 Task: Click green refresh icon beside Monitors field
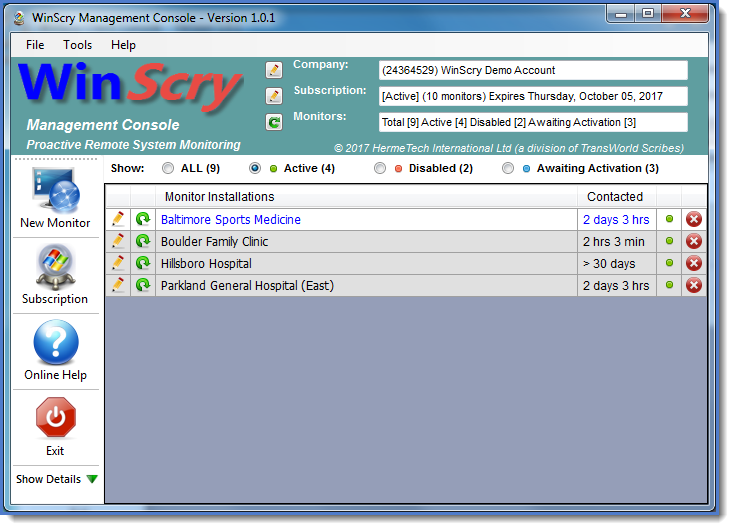[x=274, y=122]
